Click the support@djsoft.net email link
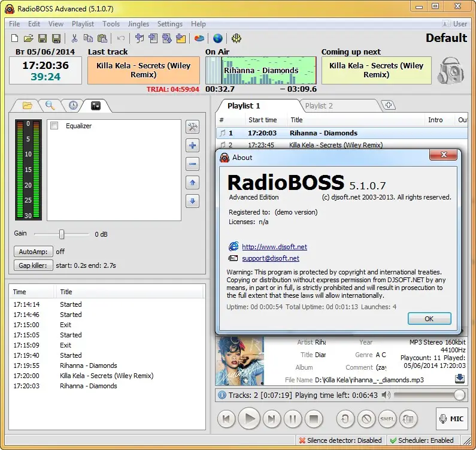Screen dimensions: 476x450 (x=271, y=258)
